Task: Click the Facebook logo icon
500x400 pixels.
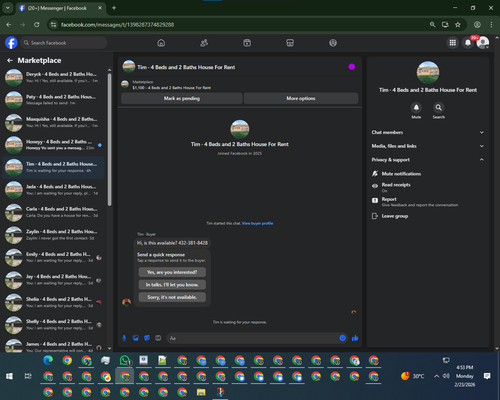Action: pyautogui.click(x=11, y=43)
